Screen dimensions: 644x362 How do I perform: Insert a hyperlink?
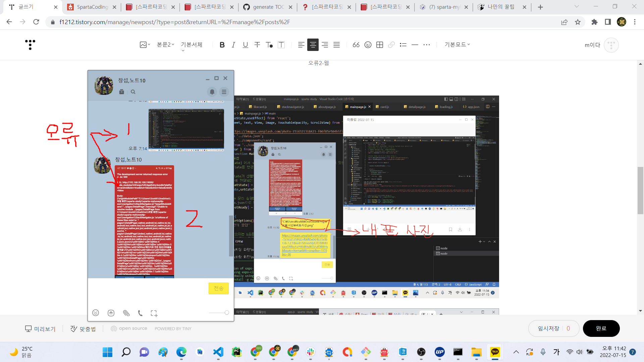pyautogui.click(x=391, y=45)
